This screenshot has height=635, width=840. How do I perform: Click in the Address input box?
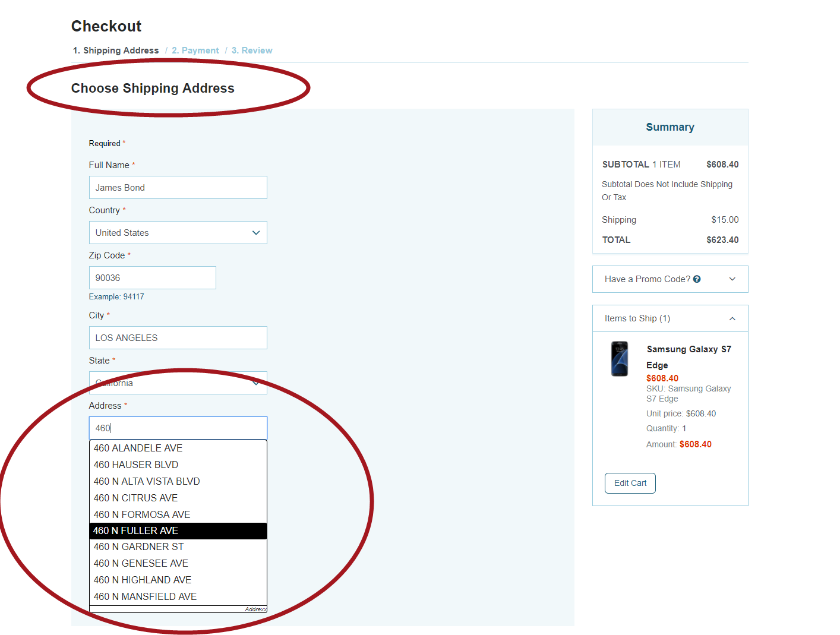[x=178, y=428]
